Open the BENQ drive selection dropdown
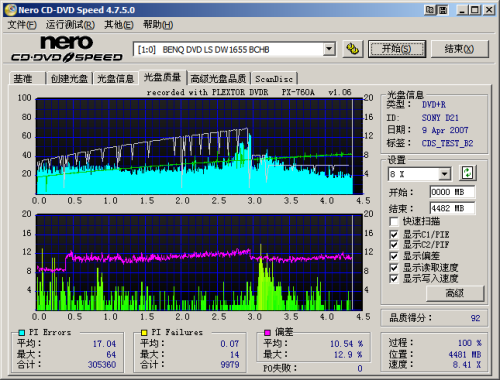Viewport: 500px width, 380px height. pyautogui.click(x=329, y=49)
